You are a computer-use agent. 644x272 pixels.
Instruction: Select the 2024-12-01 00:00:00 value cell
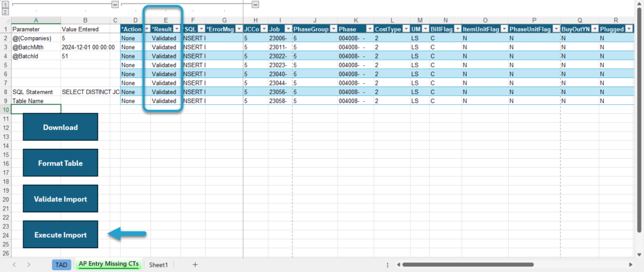pos(86,47)
